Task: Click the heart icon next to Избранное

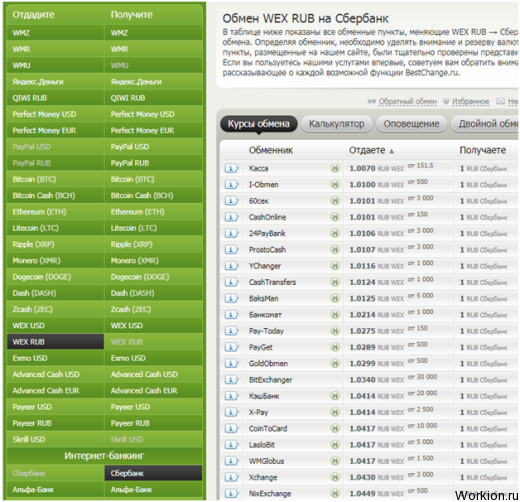Action: point(446,101)
